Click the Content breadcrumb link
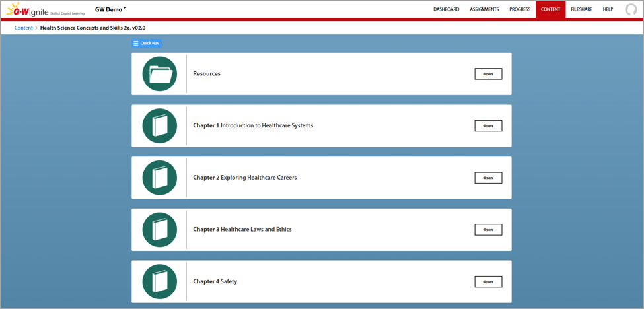Viewport: 644px width, 309px height. point(23,28)
